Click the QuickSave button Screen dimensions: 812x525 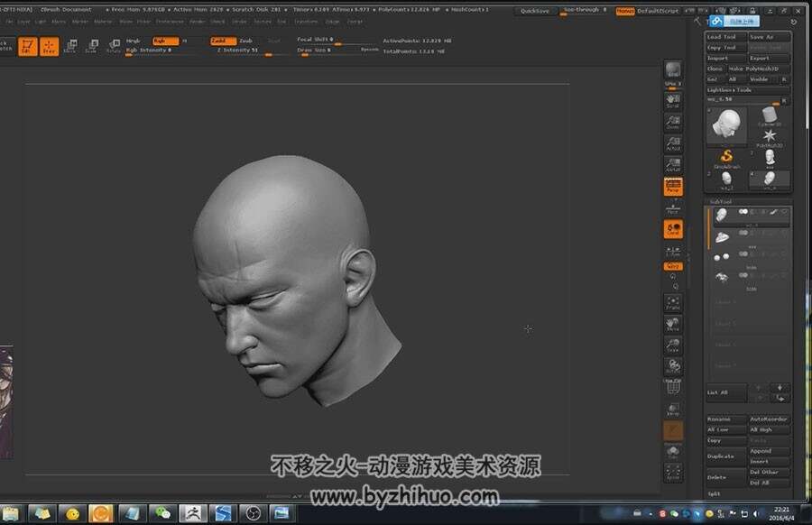(x=535, y=11)
